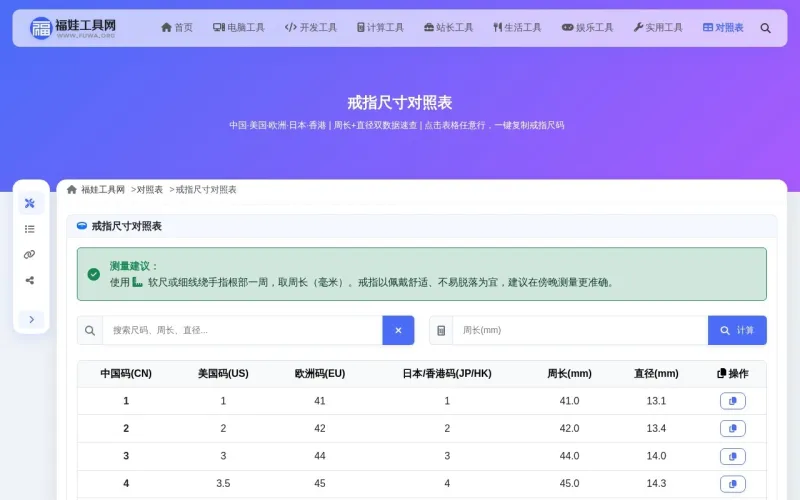Click the list icon in the left sidebar

[x=30, y=229]
